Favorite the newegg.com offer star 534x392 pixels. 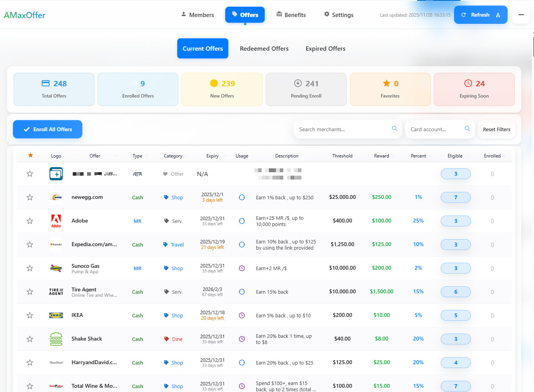coord(30,197)
